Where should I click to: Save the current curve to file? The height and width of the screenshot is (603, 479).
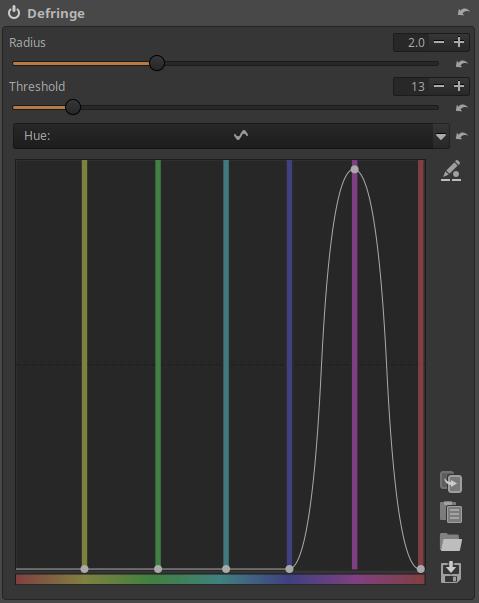(x=451, y=572)
